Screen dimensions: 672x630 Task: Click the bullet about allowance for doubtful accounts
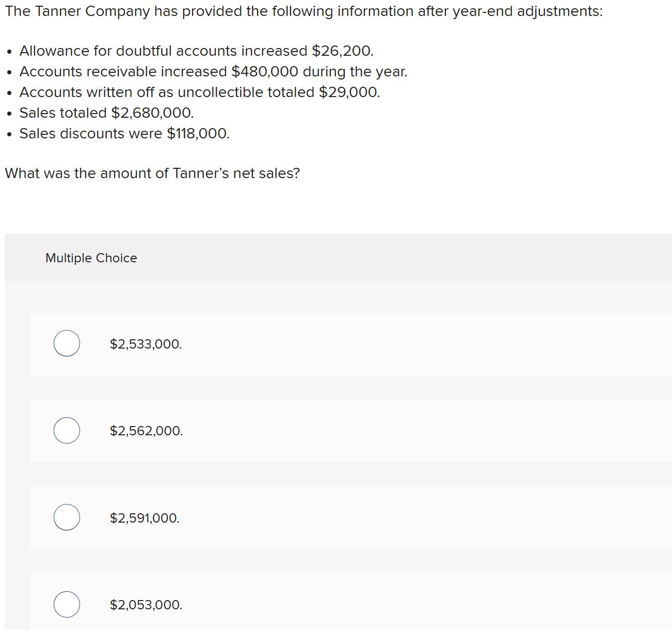pyautogui.click(x=196, y=51)
